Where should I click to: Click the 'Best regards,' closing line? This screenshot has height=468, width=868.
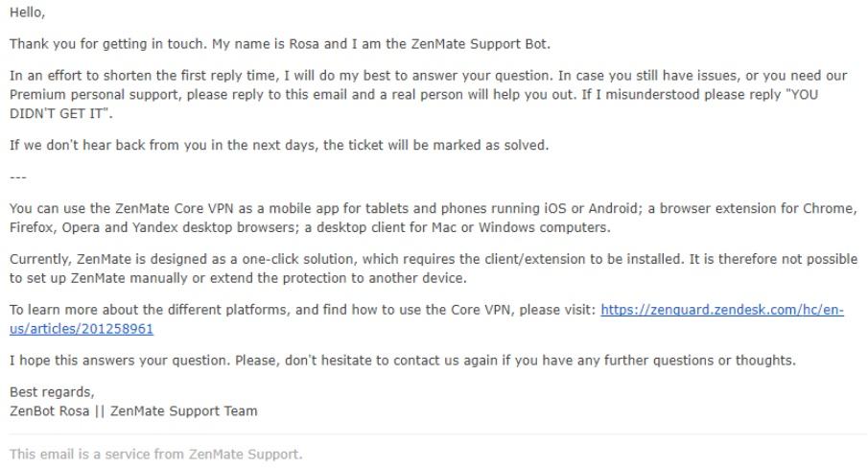click(52, 392)
